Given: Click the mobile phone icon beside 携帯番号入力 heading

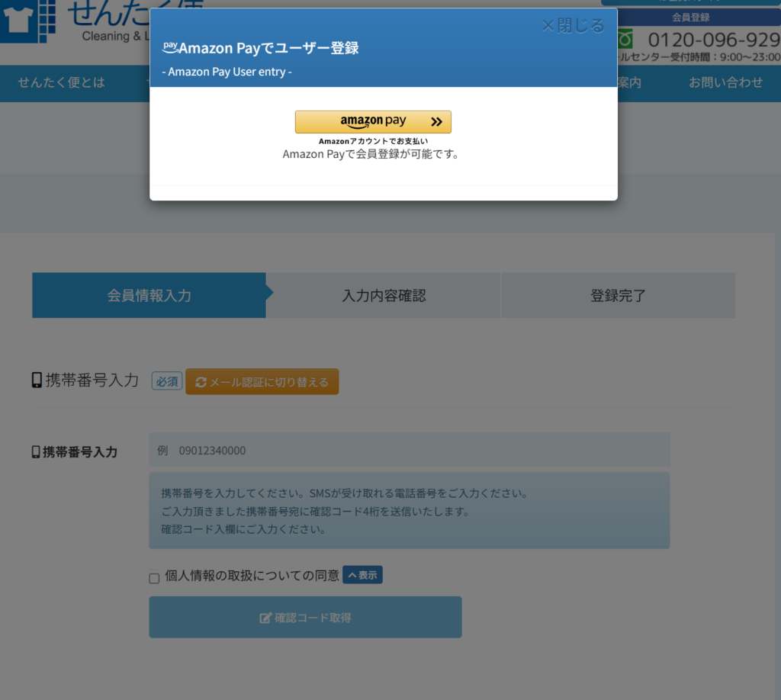Looking at the screenshot, I should point(37,380).
